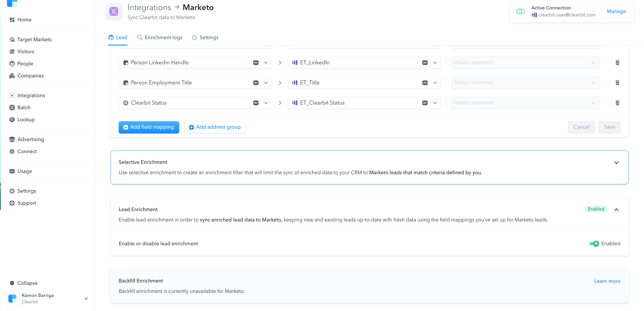644x311 pixels.
Task: Collapse the Lead Enrichment section
Action: click(x=616, y=209)
